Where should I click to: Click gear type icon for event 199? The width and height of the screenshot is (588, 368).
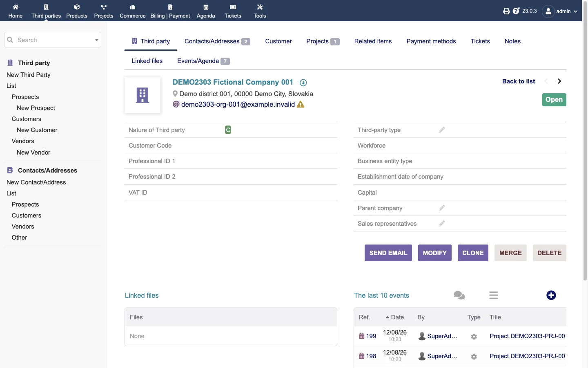[474, 337]
